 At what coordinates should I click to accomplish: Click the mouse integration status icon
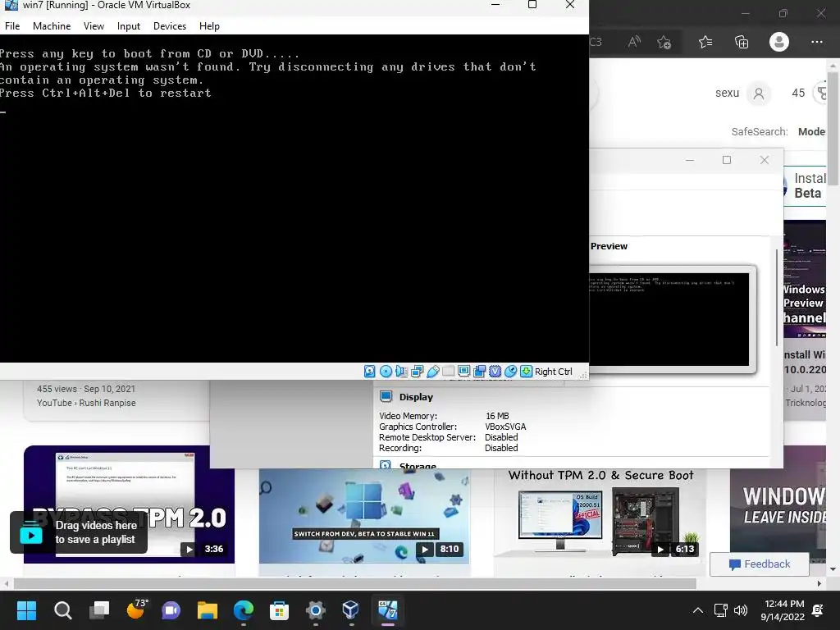pos(510,372)
